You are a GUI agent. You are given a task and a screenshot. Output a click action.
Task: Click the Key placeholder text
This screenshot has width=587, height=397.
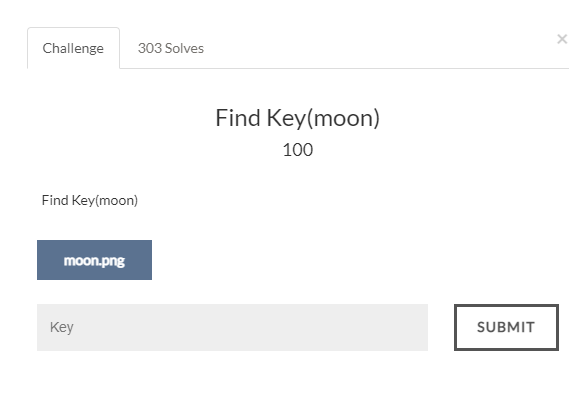pos(62,328)
